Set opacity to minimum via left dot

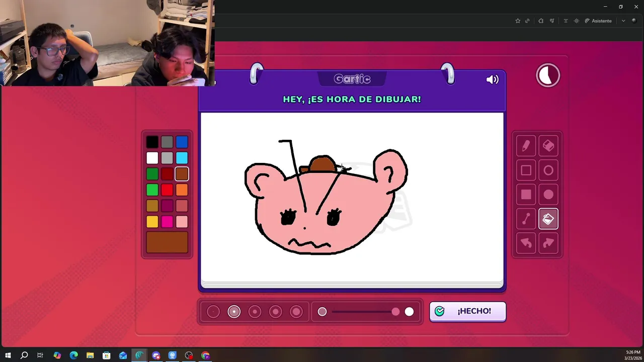[322, 312]
